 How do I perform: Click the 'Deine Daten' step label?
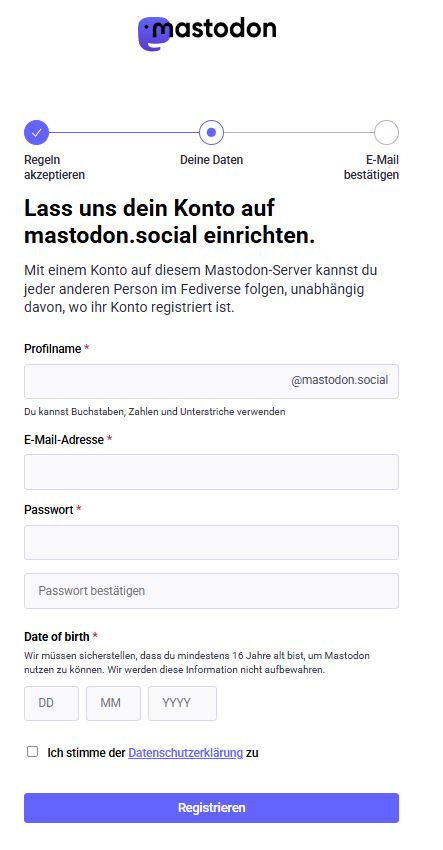click(x=211, y=160)
